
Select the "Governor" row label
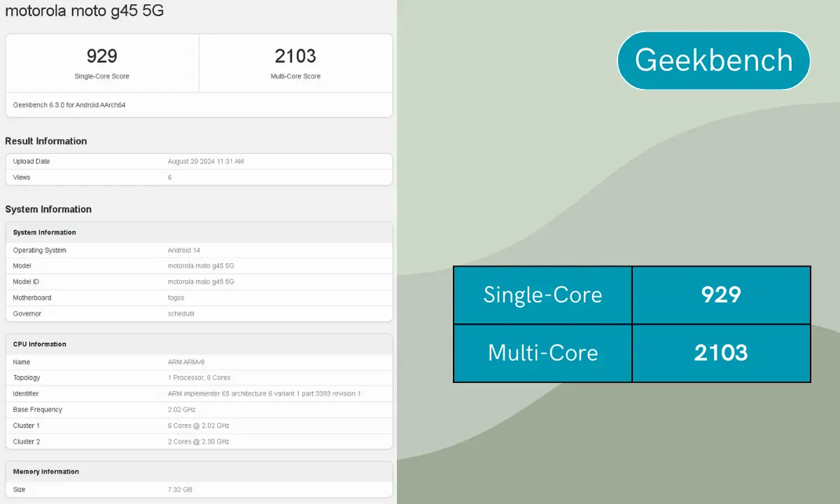27,314
